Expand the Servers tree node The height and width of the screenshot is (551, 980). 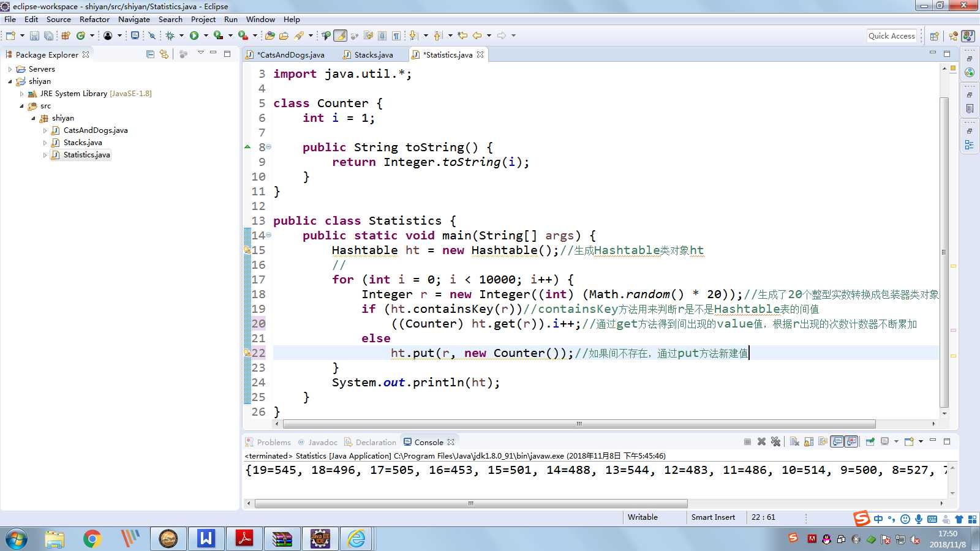point(10,69)
